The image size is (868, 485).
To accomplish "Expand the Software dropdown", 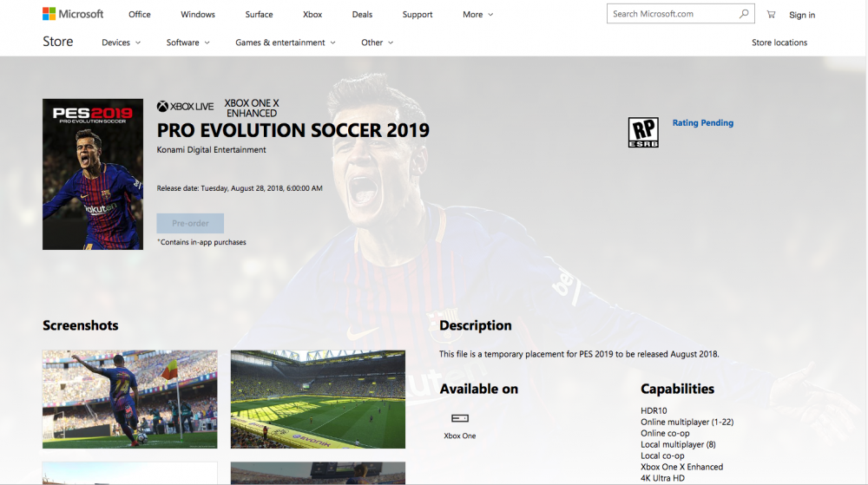I will (187, 43).
